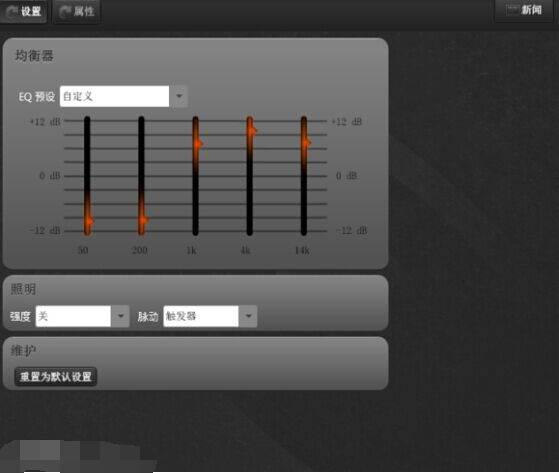
Task: Click the 14k band slider handle
Action: (306, 142)
